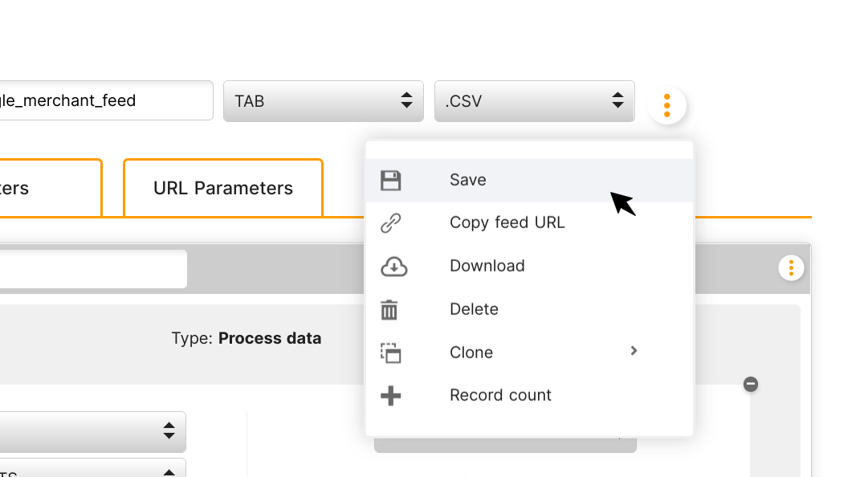
Task: Choose Delete from the feed menu
Action: pyautogui.click(x=529, y=309)
